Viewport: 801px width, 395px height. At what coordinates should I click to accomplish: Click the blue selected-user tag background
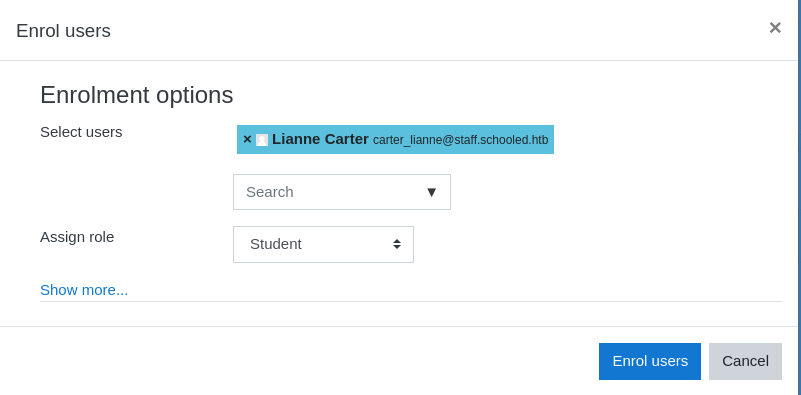(395, 140)
